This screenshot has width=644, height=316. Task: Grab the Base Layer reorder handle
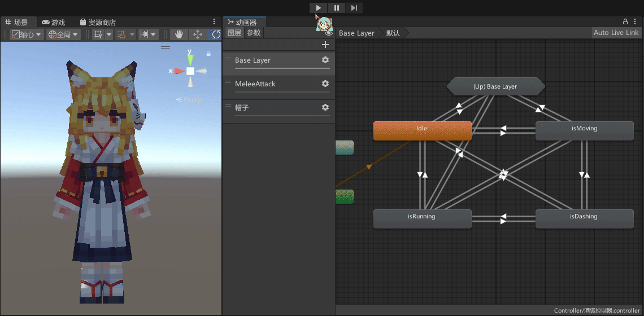coord(228,59)
